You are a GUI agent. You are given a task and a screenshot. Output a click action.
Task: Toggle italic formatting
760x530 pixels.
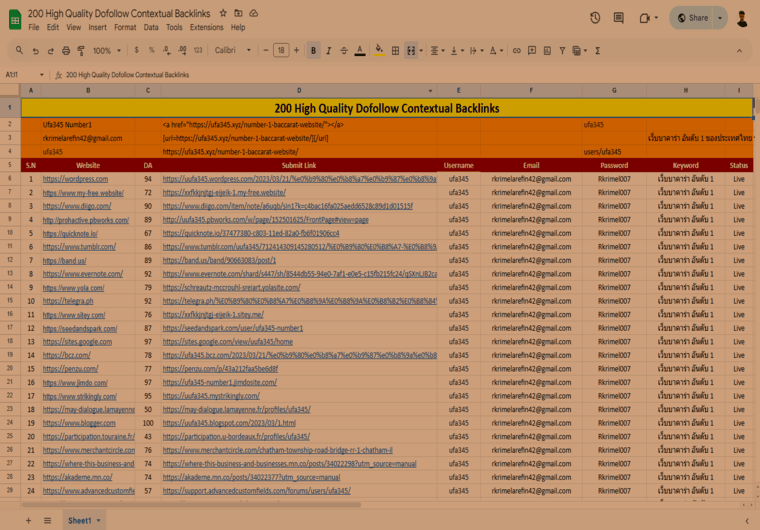(x=328, y=50)
